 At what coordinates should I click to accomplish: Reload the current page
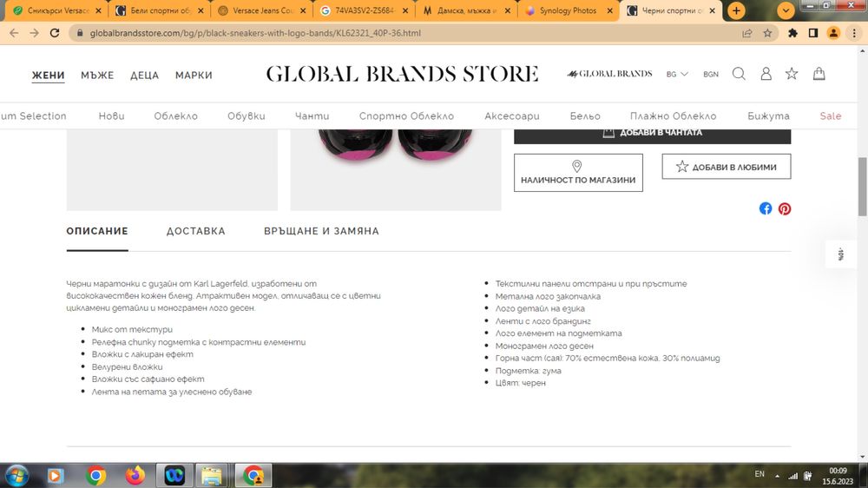(x=54, y=33)
